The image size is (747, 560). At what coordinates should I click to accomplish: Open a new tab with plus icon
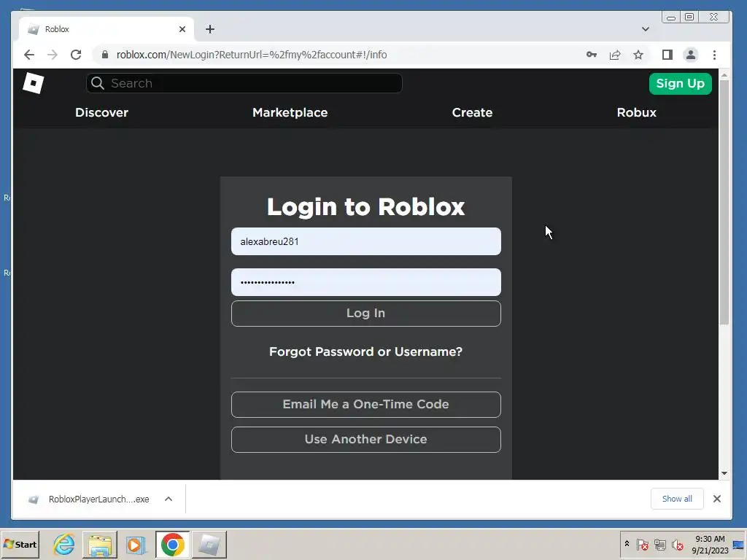coord(210,29)
